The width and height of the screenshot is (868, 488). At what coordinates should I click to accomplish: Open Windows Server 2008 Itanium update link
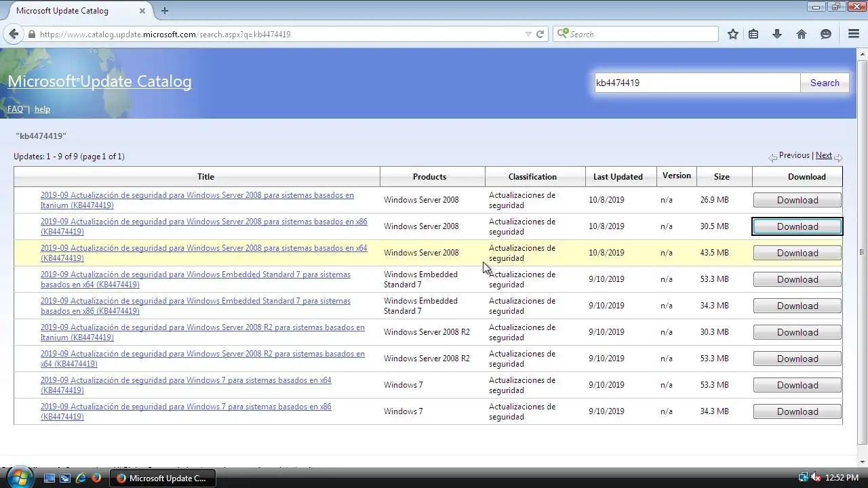(197, 200)
